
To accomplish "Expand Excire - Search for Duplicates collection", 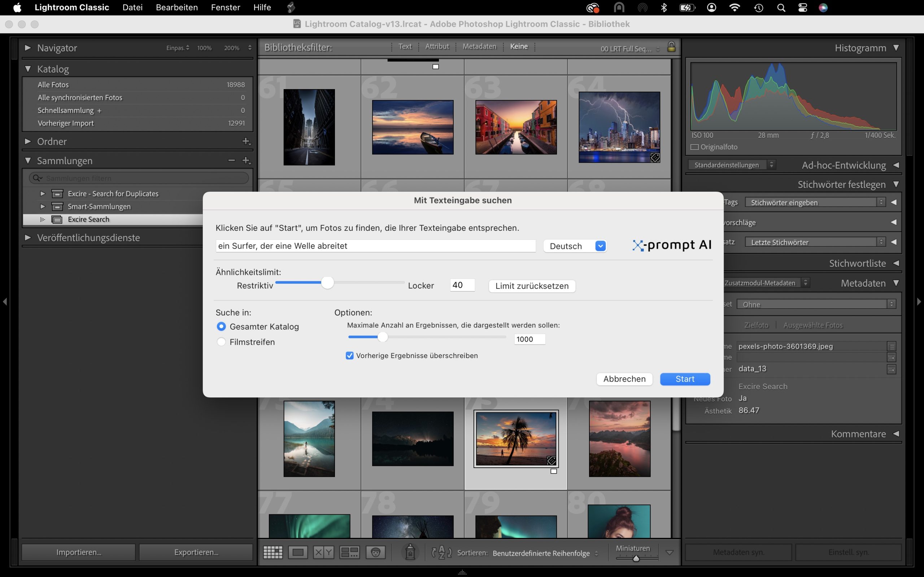I will [x=43, y=194].
